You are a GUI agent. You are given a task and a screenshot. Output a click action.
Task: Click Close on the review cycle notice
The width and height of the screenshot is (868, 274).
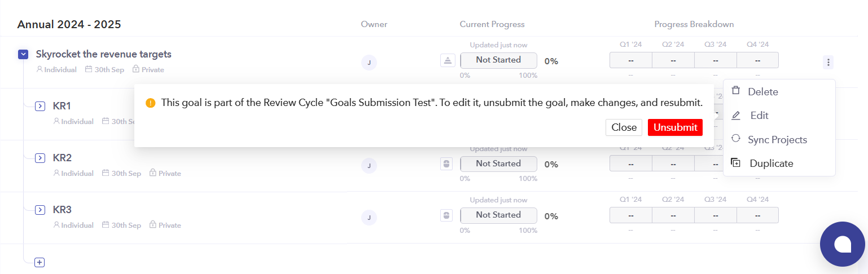tap(624, 127)
